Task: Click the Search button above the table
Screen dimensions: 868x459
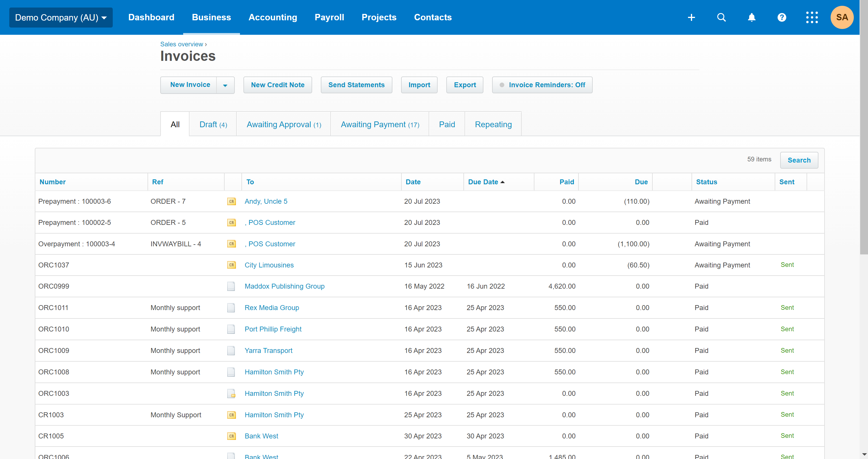Action: [799, 160]
